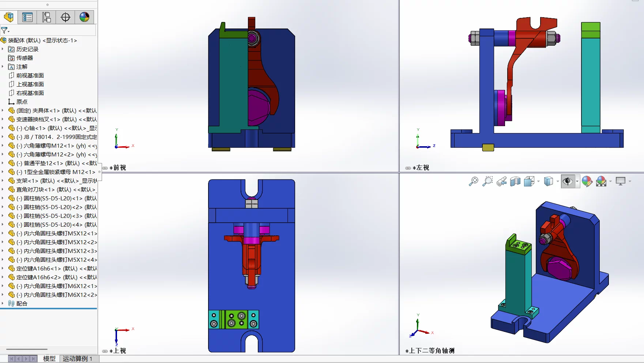
Task: Expand the 配合 mates folder
Action: tap(3, 304)
